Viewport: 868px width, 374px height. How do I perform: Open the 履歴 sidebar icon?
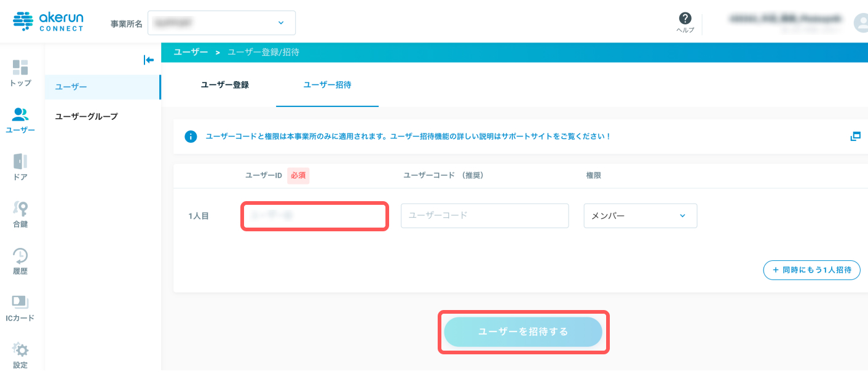[20, 261]
